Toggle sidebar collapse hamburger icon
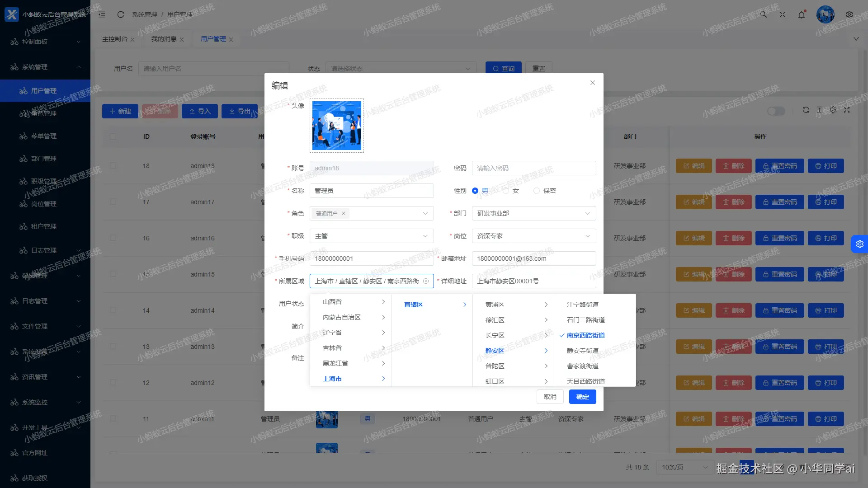Screen dimensions: 868x488 tap(102, 14)
